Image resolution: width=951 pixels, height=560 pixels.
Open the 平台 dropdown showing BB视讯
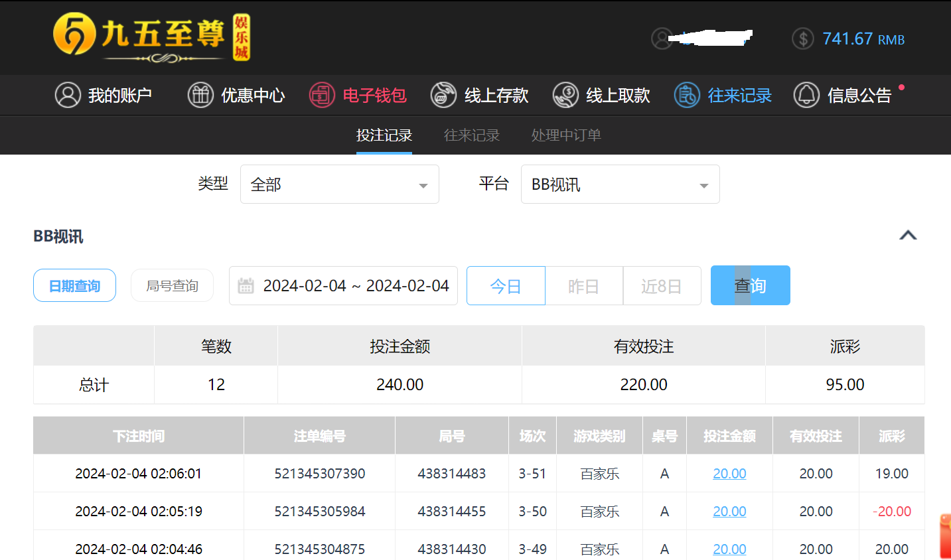point(620,184)
